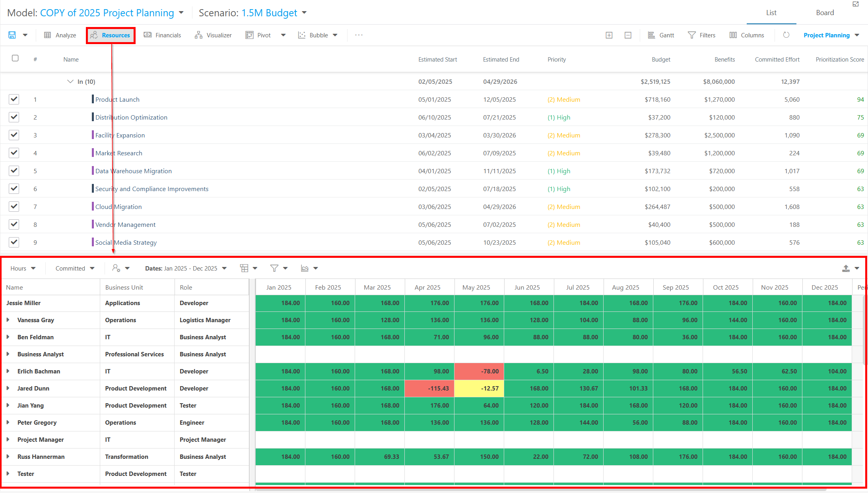Tick the select-all header checkbox
The image size is (868, 493).
(x=15, y=58)
